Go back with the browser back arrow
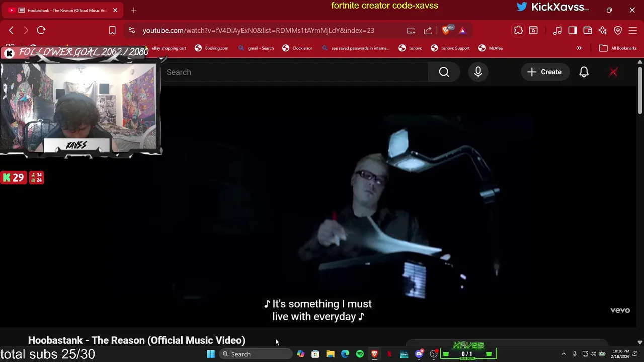The height and width of the screenshot is (362, 644). tap(11, 30)
